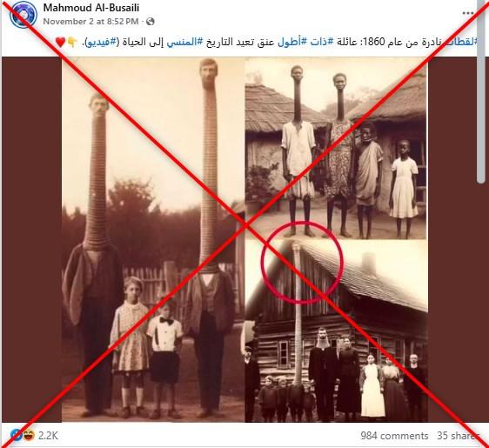This screenshot has width=489, height=448.
Task: Click the hashtag المنسي link
Action: point(184,42)
